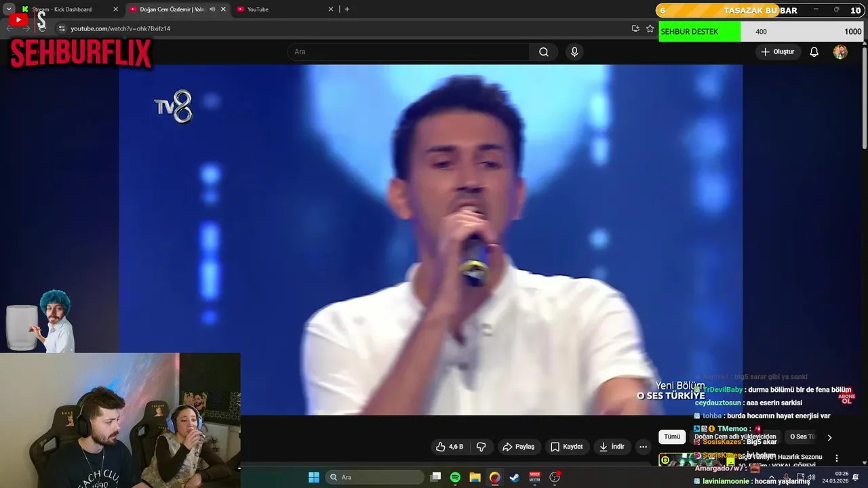Open more actions ellipsis below video
Screen dimensions: 868x488
[643, 447]
